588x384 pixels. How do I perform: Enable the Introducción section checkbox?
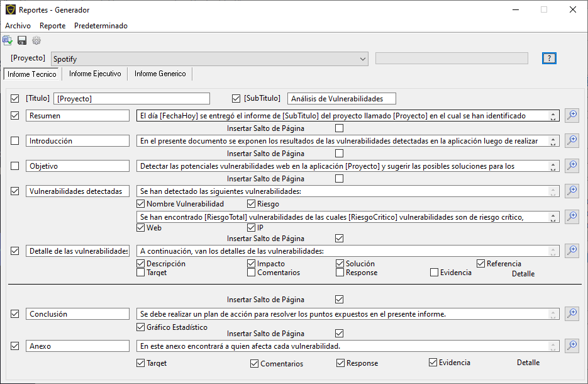point(15,141)
